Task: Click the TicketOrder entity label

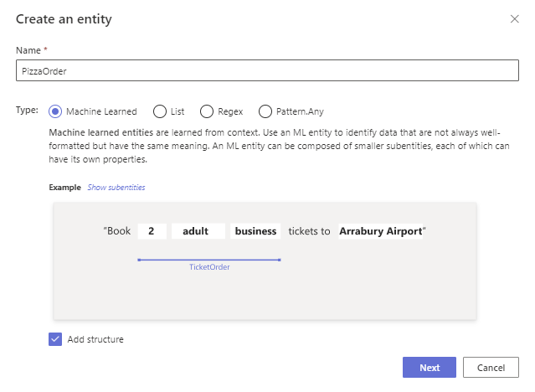Action: click(209, 267)
